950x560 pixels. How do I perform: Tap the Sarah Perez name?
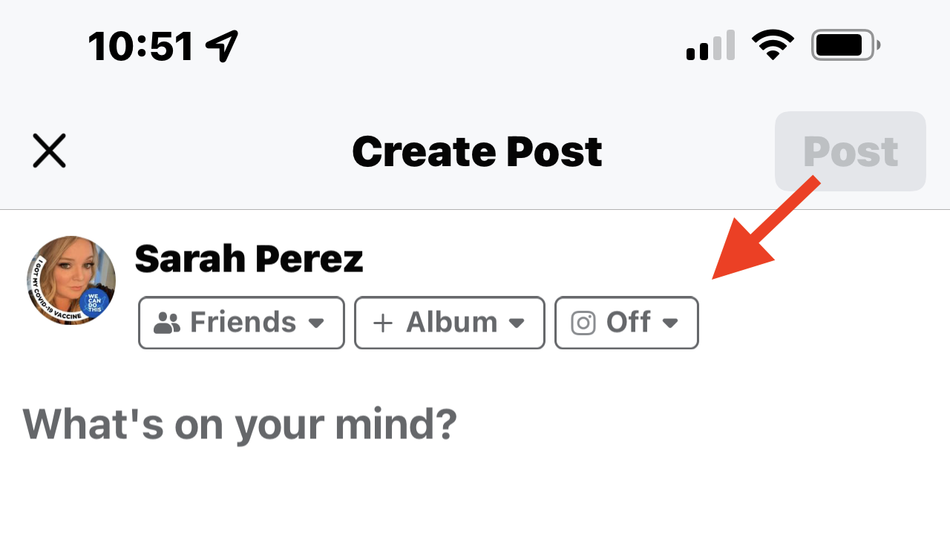[x=249, y=259]
